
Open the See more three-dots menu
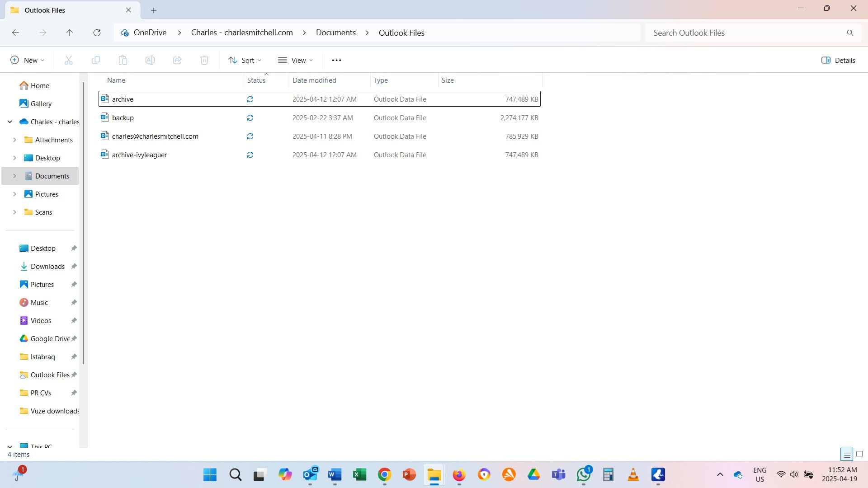tap(336, 60)
